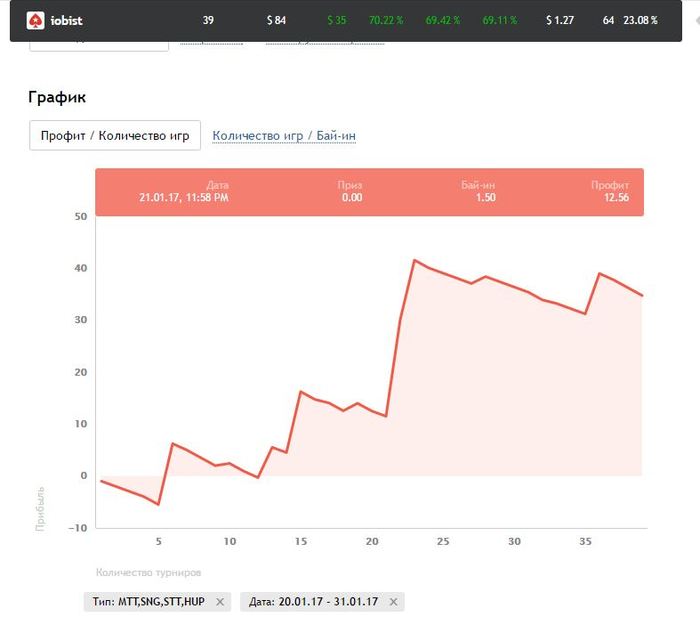700x625 pixels.
Task: Switch to Количество игр / Бай-ин chart
Action: [x=284, y=136]
